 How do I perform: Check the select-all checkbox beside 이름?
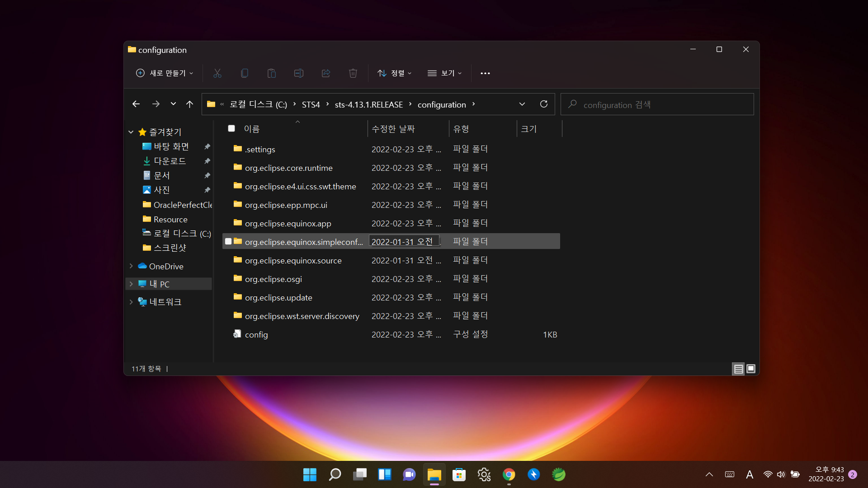coord(231,129)
